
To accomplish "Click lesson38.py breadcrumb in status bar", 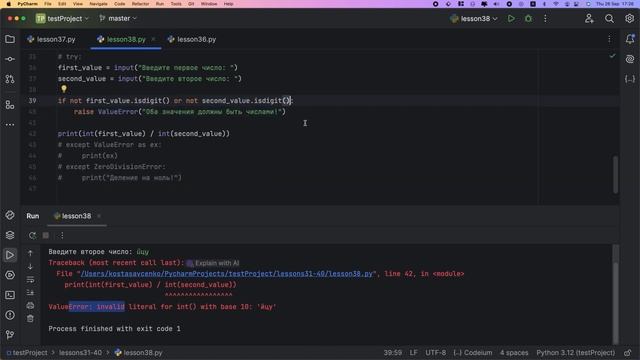I will coord(138,353).
